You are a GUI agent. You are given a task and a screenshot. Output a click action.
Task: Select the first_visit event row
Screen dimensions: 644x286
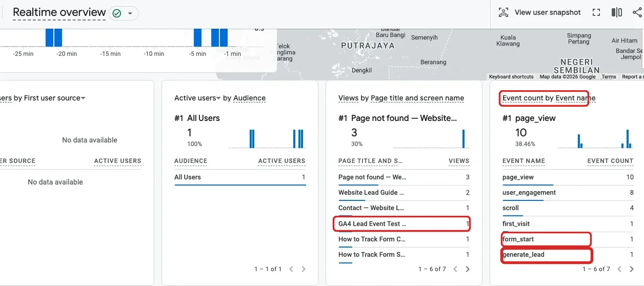coord(568,223)
